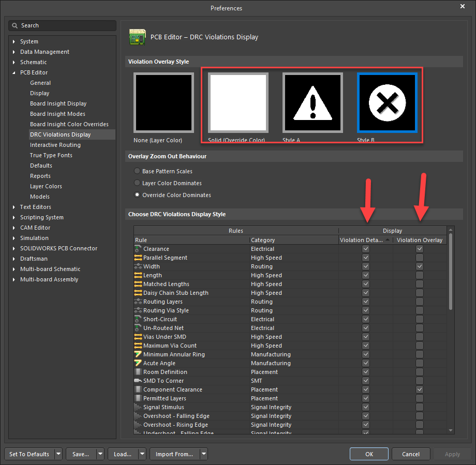Toggle Violation Overlay checkbox for Clearance
476x465 pixels.
tap(420, 249)
